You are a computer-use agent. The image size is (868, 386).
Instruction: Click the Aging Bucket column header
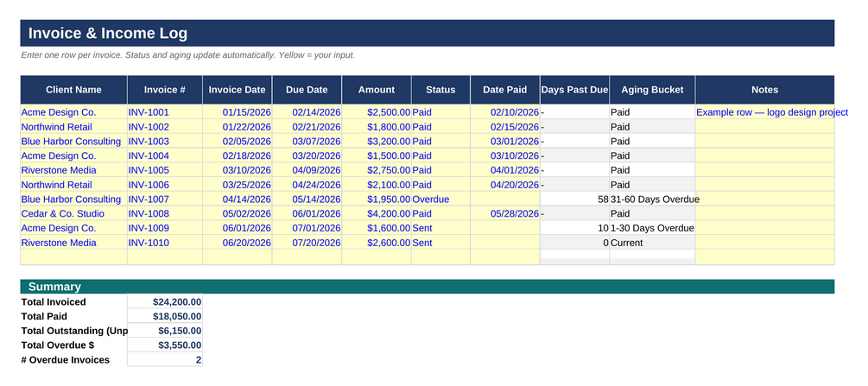(652, 90)
